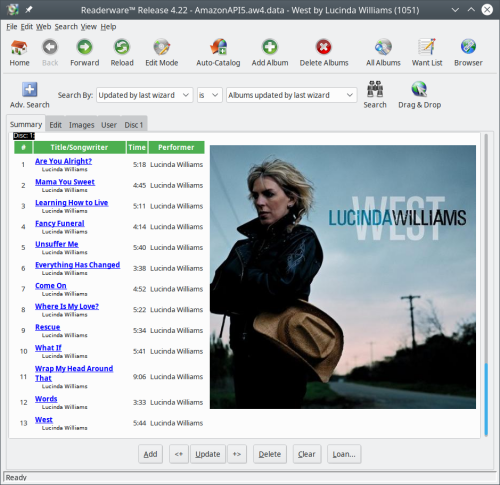Go Forward using the green arrow icon

click(85, 47)
